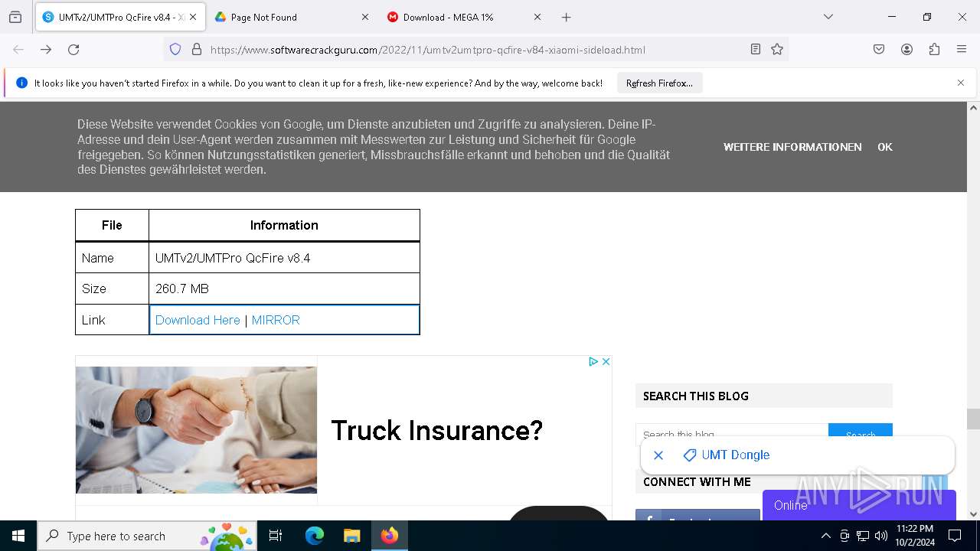Screen dimensions: 980x551
Task: Close the Page Not Found tab
Action: pyautogui.click(x=364, y=17)
